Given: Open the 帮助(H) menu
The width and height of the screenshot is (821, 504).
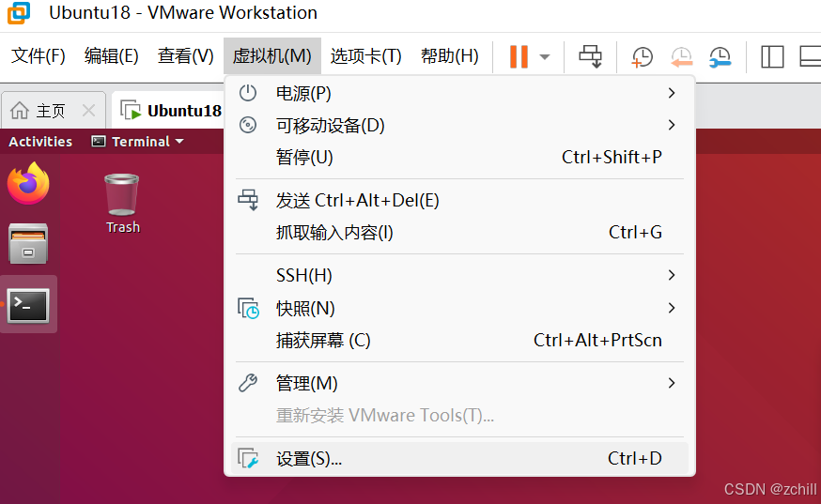Looking at the screenshot, I should click(449, 55).
